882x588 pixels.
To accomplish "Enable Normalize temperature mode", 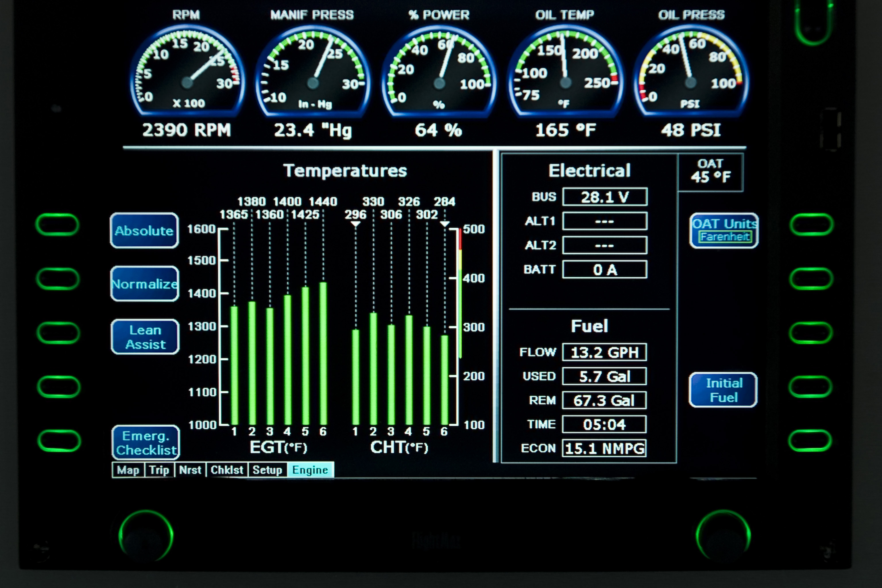I will point(144,284).
